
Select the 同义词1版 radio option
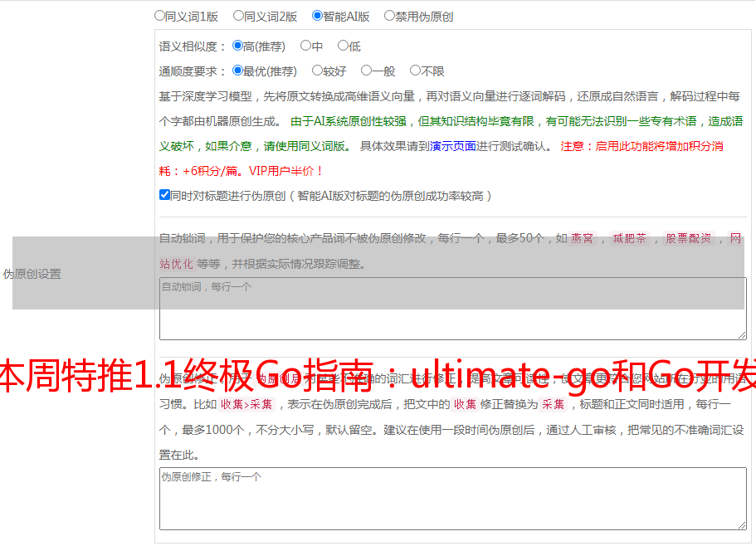coord(159,16)
